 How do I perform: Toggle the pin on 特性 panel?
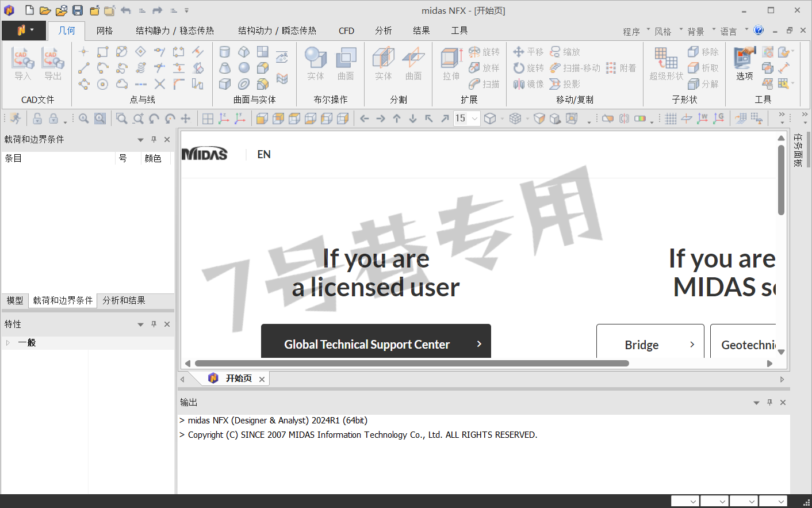(x=154, y=324)
